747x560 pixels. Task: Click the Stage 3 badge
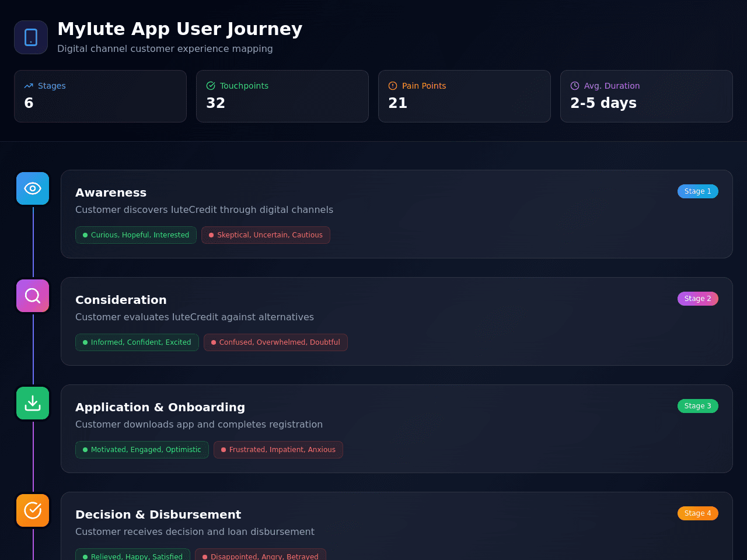click(x=698, y=406)
